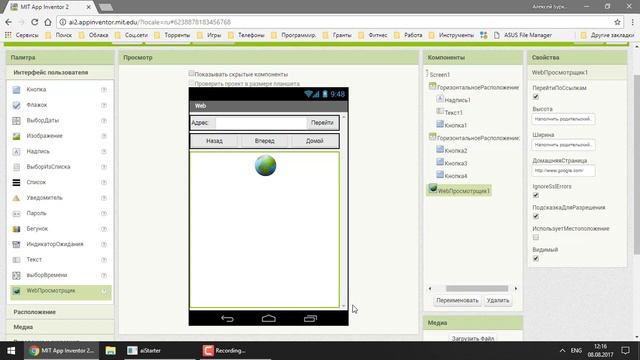This screenshot has width=640, height=360.
Task: Open Windows Start menu
Action: click(x=11, y=351)
